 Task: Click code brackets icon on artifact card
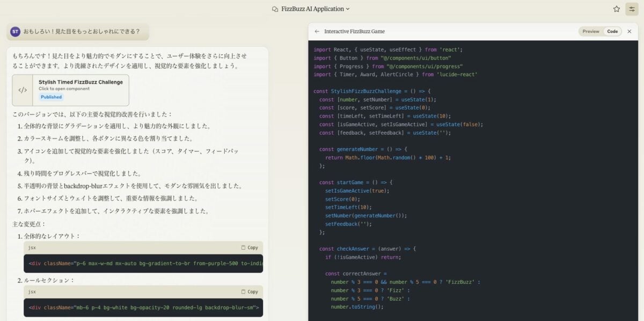[23, 90]
